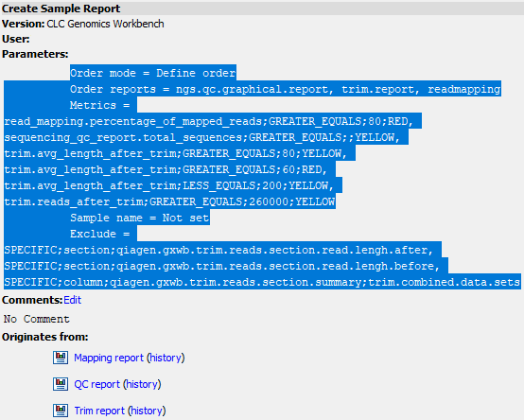The width and height of the screenshot is (524, 420).
Task: Click the QC report icon
Action: tap(61, 384)
